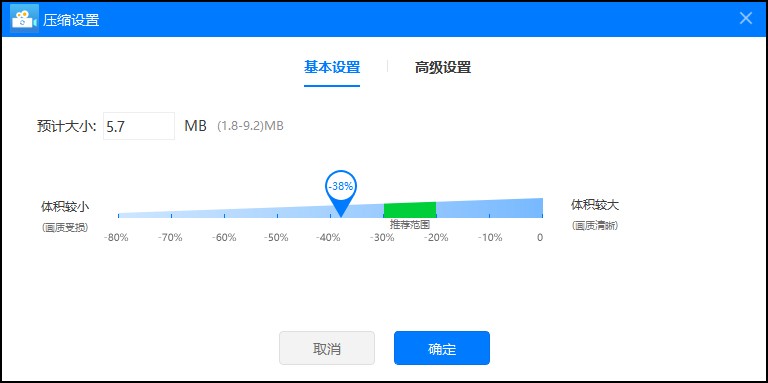Click the 推荐范围 label under the slider
The image size is (768, 383).
click(x=409, y=225)
